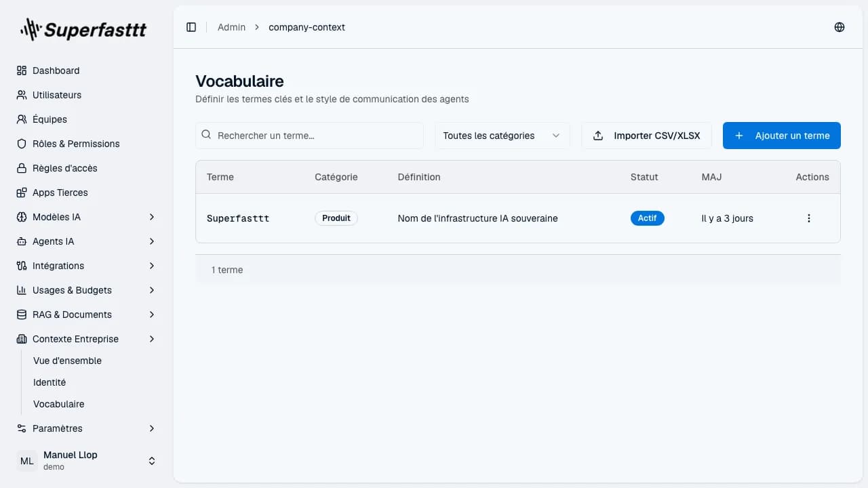Viewport: 868px width, 488px height.
Task: Click the Apps Tierces icon
Action: coord(22,192)
